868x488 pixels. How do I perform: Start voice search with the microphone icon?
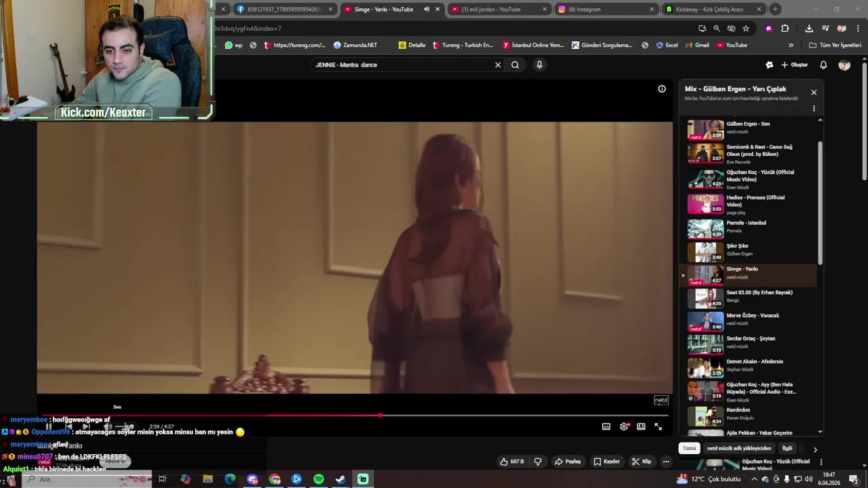(539, 65)
